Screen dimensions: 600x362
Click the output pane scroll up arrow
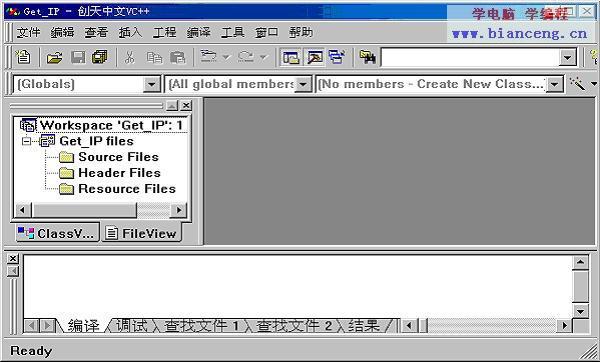[x=580, y=263]
